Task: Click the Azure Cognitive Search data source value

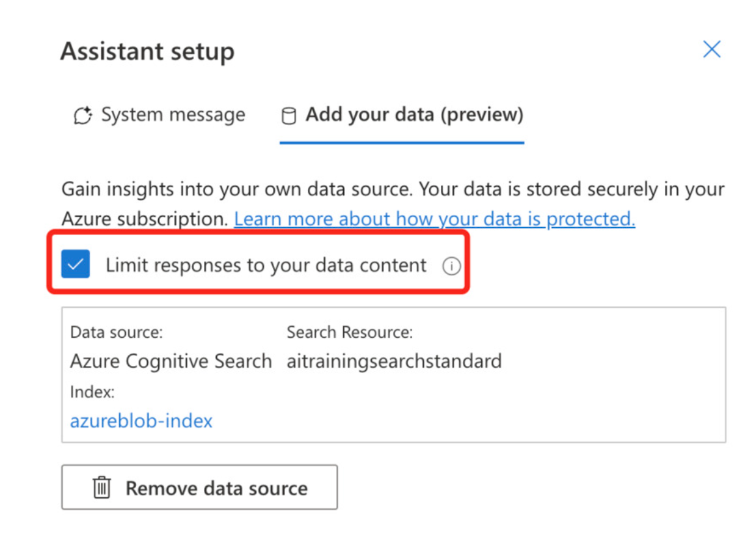Action: 171,361
